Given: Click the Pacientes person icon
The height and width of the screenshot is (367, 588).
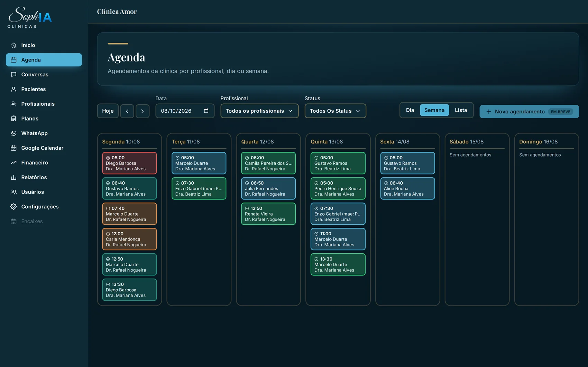Looking at the screenshot, I should [x=13, y=89].
